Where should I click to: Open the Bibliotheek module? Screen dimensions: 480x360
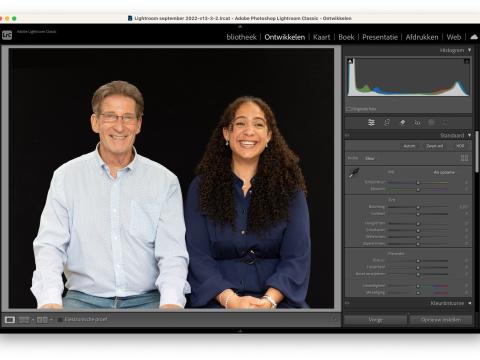pyautogui.click(x=241, y=37)
